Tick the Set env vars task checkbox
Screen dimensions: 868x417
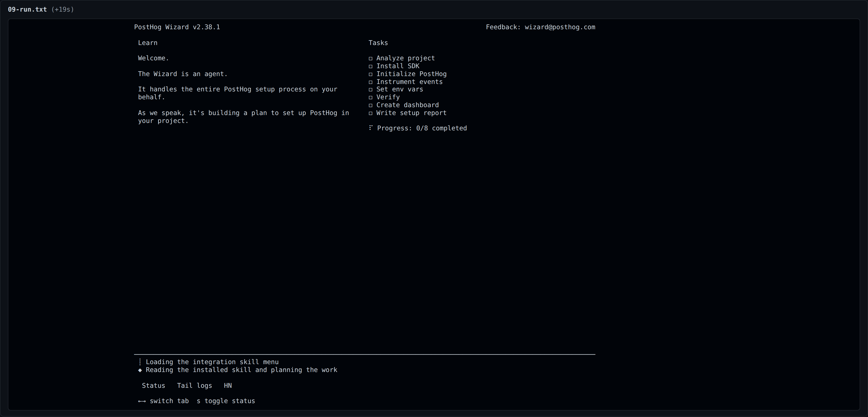tap(370, 90)
